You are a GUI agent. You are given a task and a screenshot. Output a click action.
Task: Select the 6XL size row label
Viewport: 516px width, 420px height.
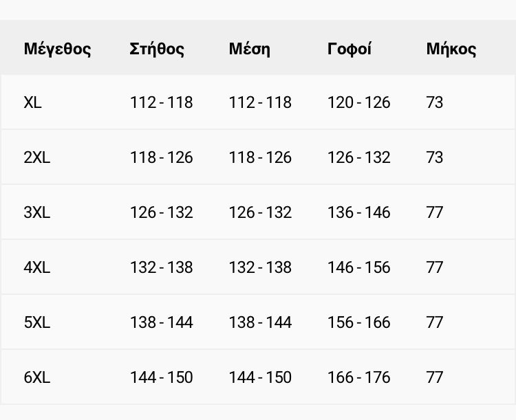coord(36,377)
